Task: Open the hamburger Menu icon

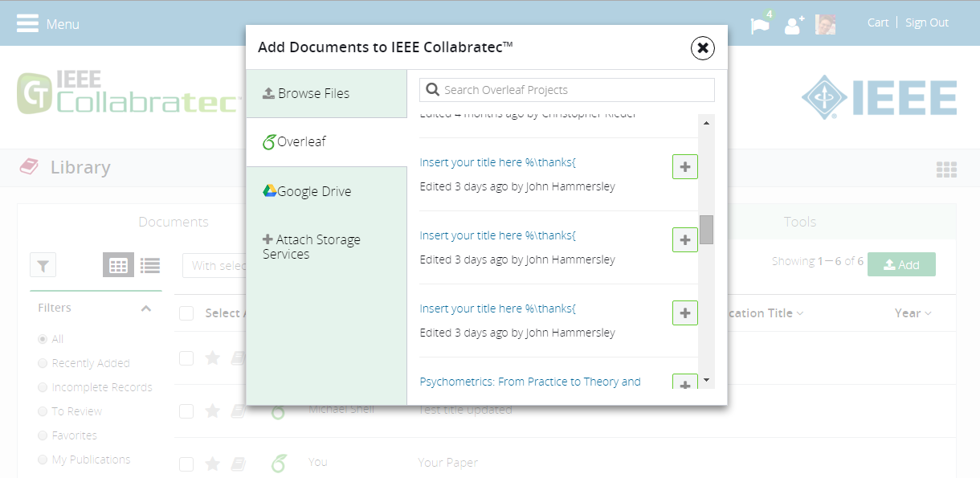Action: [x=27, y=23]
